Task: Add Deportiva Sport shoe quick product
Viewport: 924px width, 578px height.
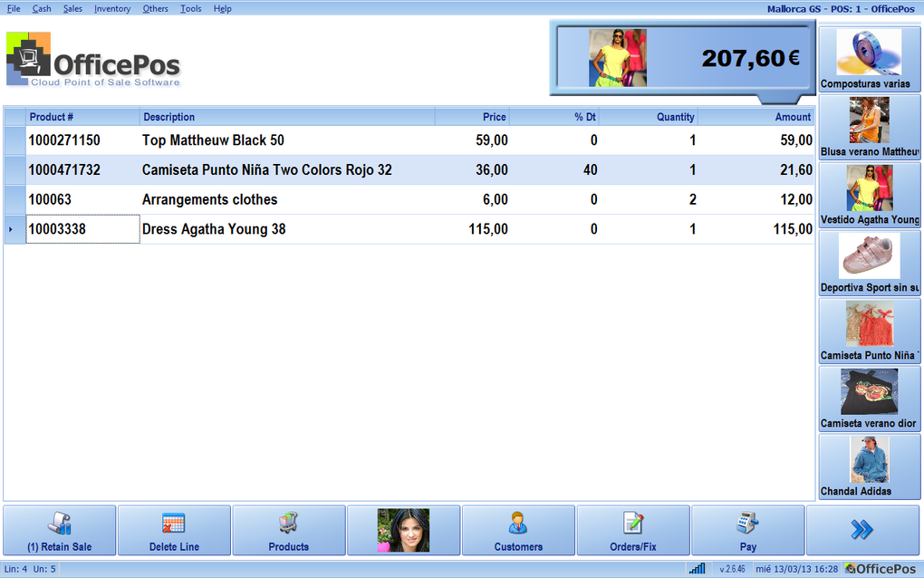Action: click(x=870, y=263)
